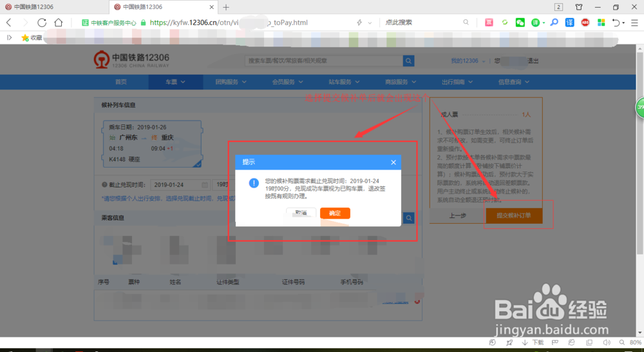Select the K4148 train card
This screenshot has width=644, height=352.
152,144
